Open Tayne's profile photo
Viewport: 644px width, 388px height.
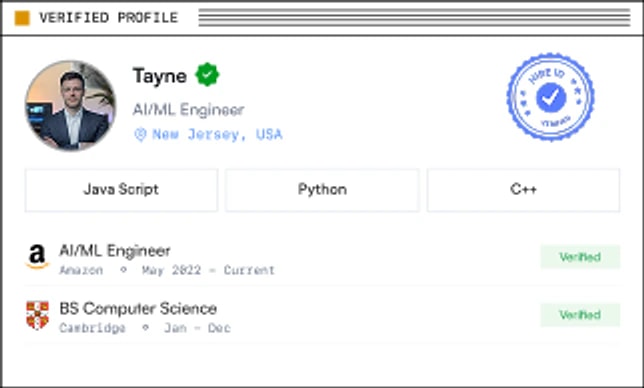(71, 106)
